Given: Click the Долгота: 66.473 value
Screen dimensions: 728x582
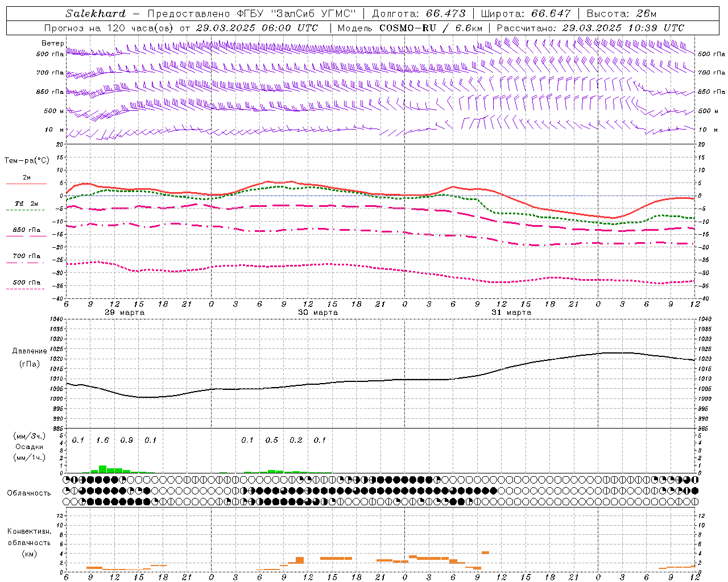Looking at the screenshot, I should [419, 14].
